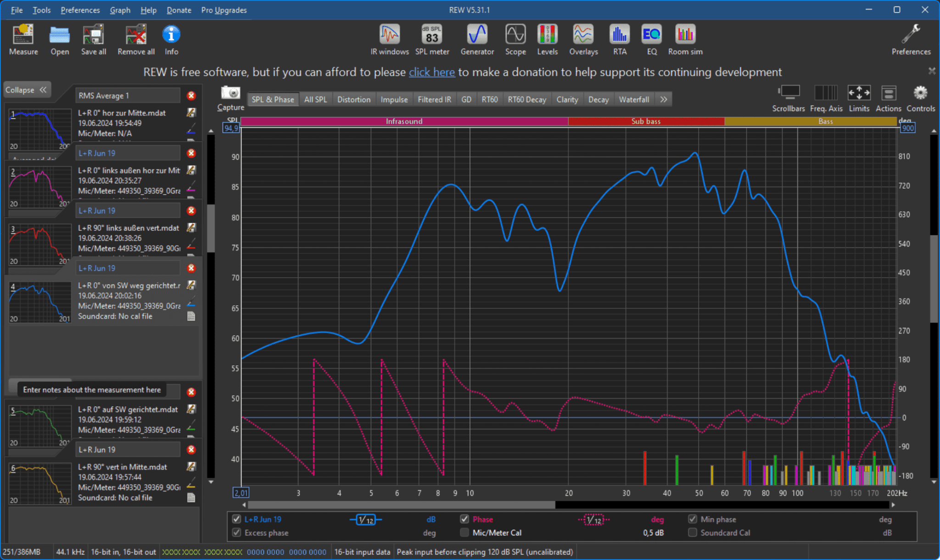This screenshot has width=940, height=560.
Task: Open the Donate menu
Action: pyautogui.click(x=179, y=10)
